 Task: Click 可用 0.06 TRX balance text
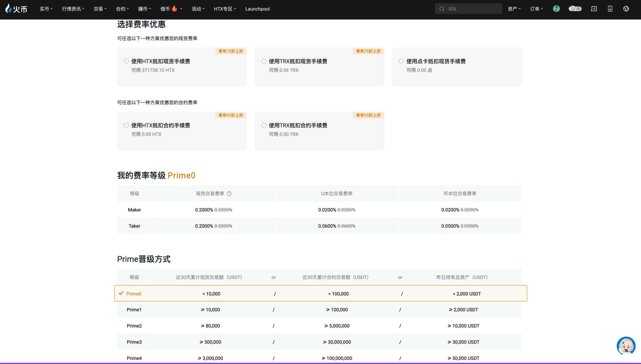(x=284, y=70)
